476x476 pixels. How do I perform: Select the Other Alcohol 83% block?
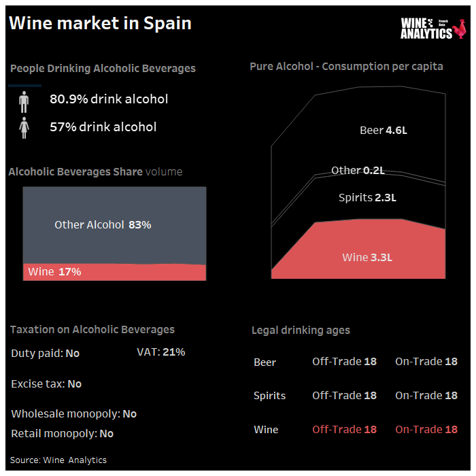tap(114, 225)
